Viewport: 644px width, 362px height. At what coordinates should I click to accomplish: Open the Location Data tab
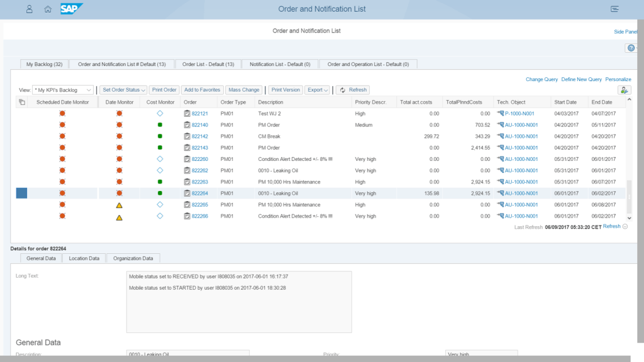[84, 258]
